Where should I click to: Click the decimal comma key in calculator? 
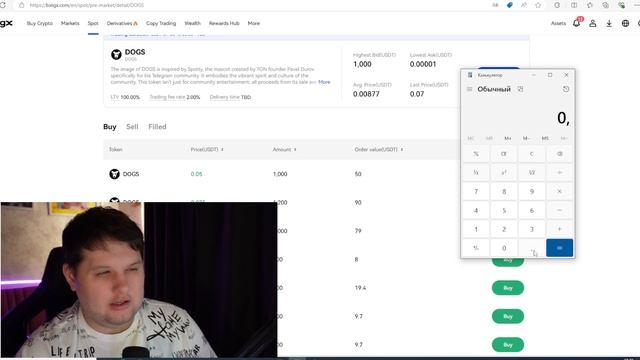[x=532, y=248]
